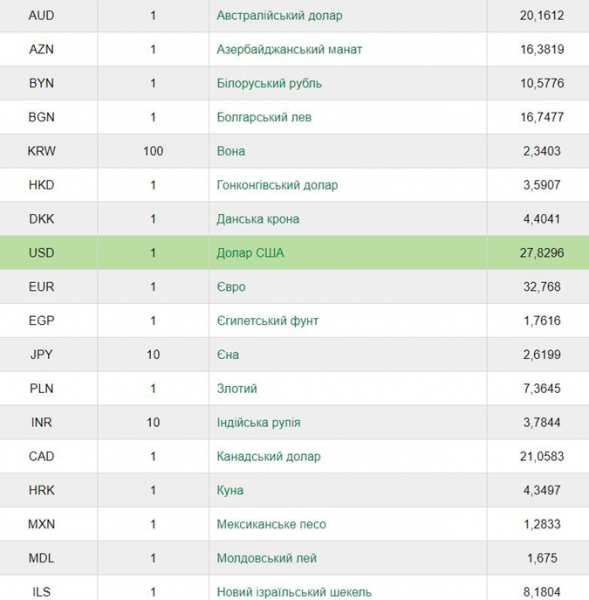Open the Єгипетський фунт link
The height and width of the screenshot is (600, 589).
click(268, 321)
